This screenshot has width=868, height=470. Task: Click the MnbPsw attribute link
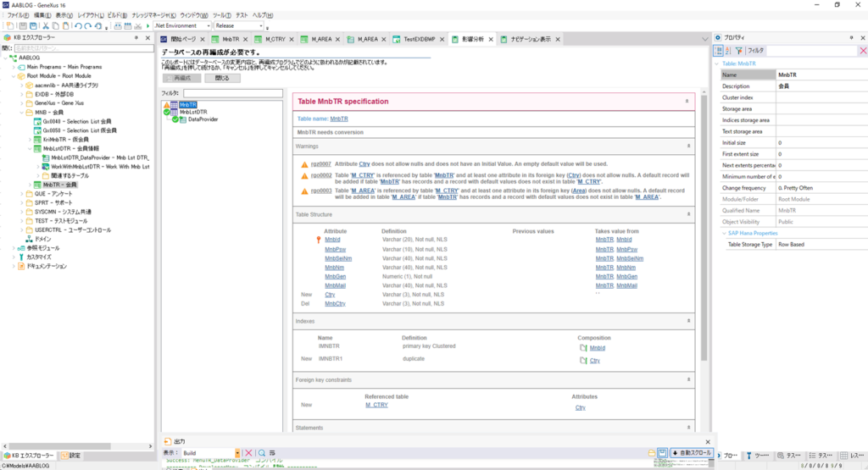(335, 249)
